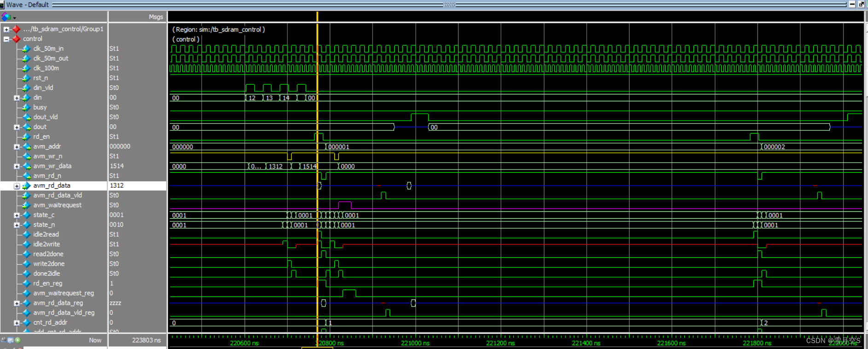This screenshot has height=349, width=868.
Task: Select the state_n value 0010
Action: coord(117,225)
